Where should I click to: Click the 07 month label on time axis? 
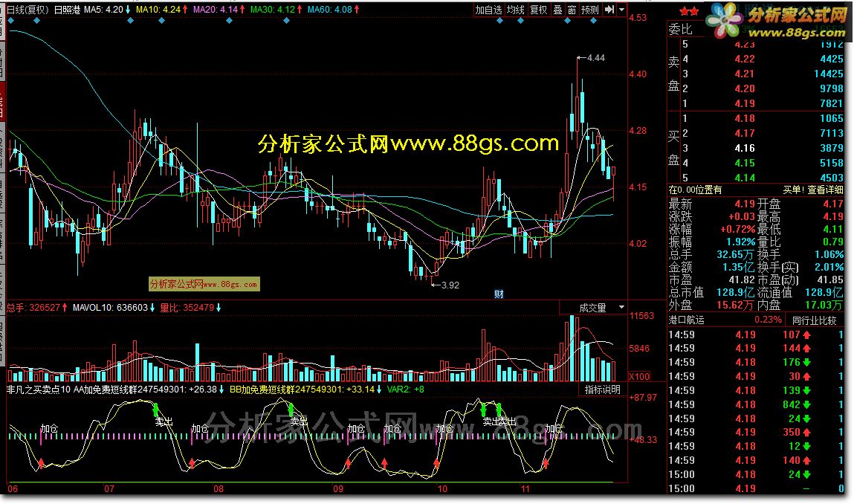(109, 488)
